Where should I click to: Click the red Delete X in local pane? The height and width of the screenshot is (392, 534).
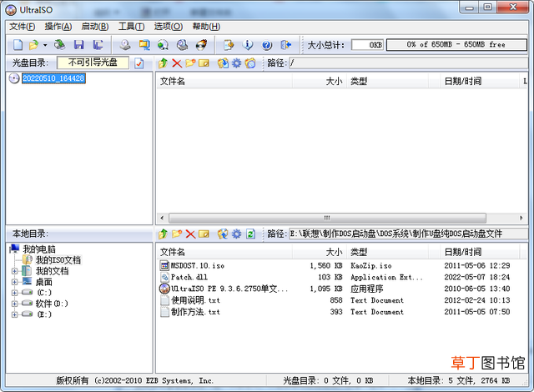[x=190, y=234]
